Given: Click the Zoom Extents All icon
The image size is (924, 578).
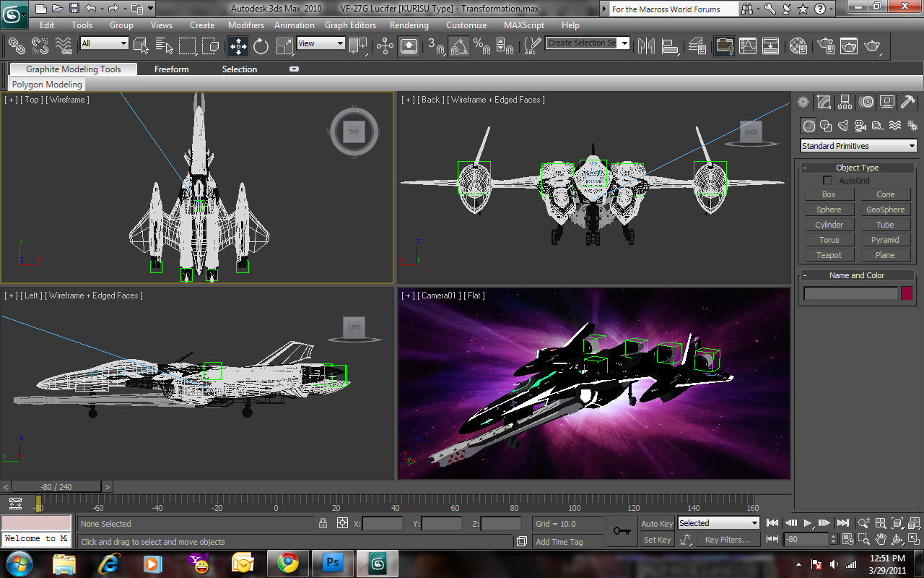Looking at the screenshot, I should point(915,523).
